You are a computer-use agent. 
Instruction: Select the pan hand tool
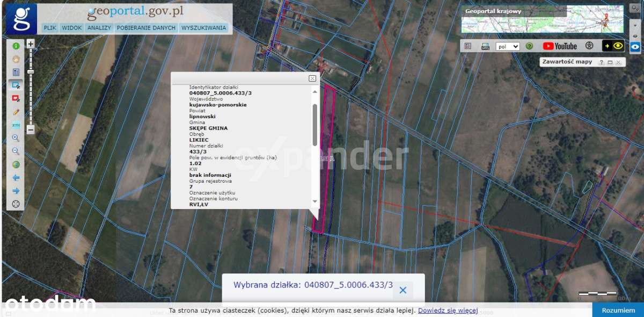click(16, 59)
